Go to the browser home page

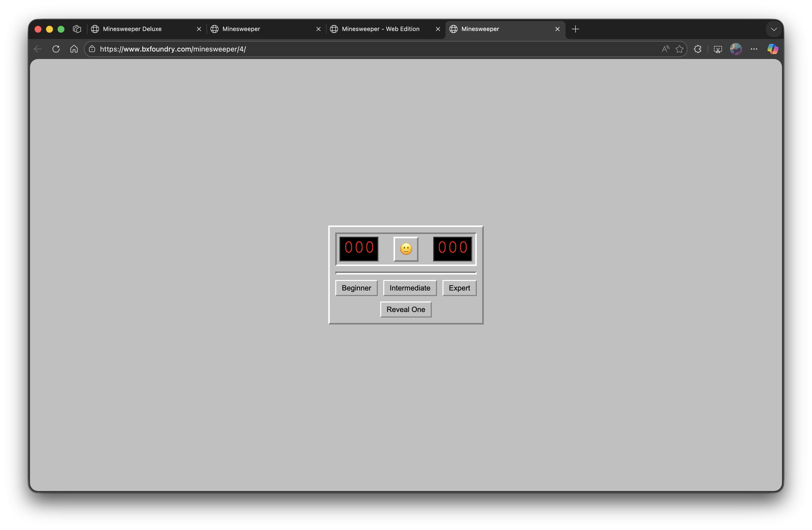tap(74, 49)
